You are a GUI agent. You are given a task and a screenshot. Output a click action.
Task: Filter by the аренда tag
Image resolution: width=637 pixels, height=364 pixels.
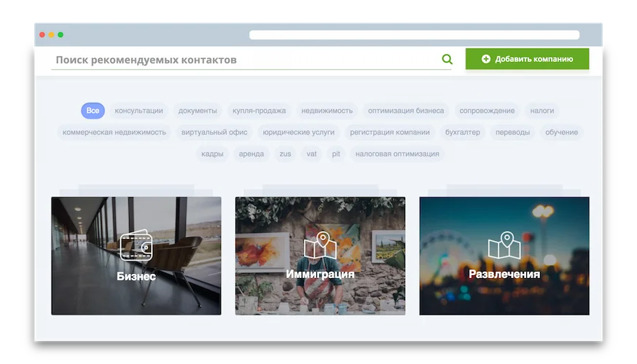click(251, 154)
